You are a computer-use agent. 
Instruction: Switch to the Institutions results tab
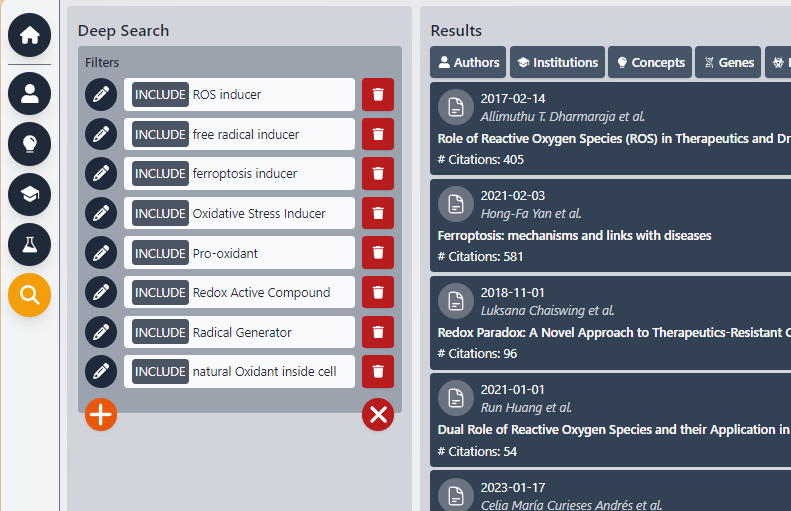(x=557, y=62)
